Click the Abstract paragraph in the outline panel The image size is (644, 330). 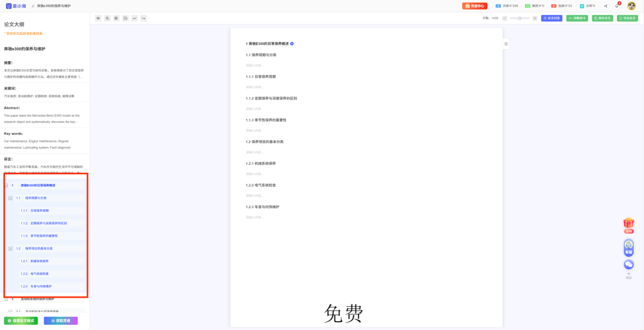[42, 119]
